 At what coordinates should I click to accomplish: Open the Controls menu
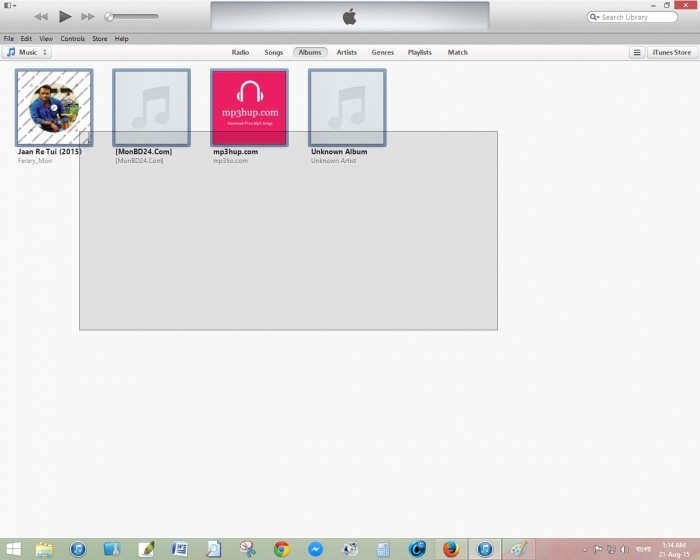click(72, 39)
